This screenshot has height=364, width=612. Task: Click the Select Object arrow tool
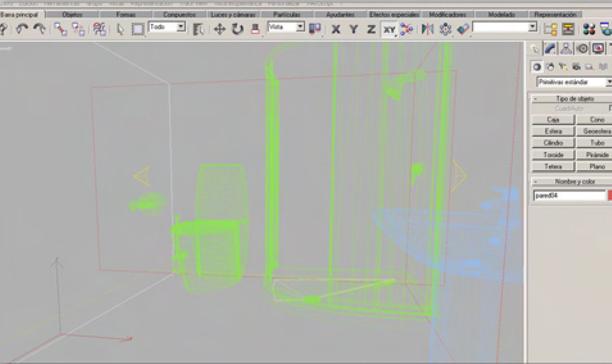point(120,29)
